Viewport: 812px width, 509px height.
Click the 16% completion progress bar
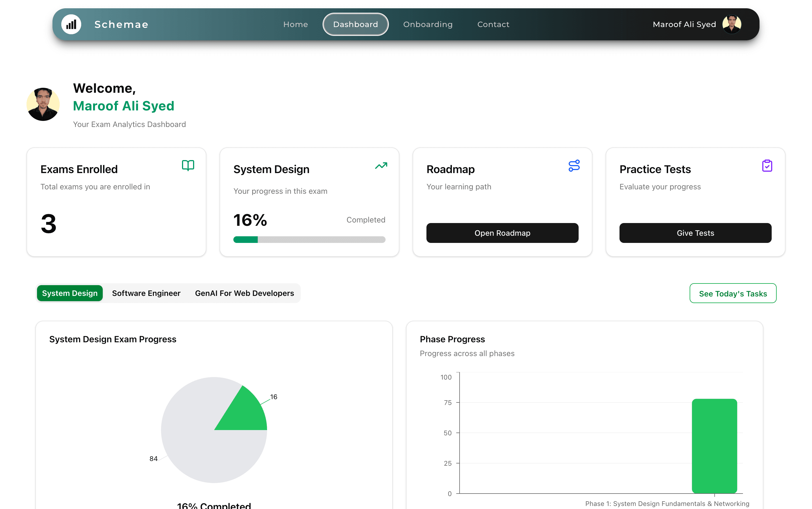(309, 240)
